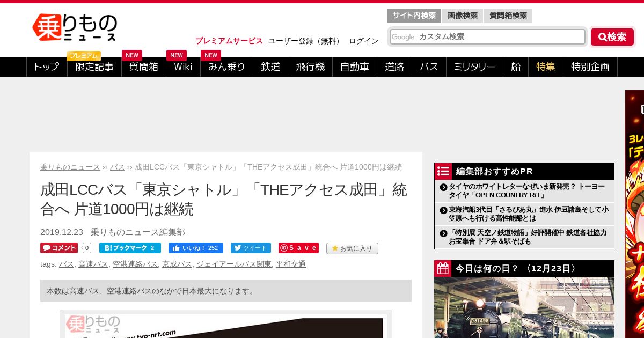The height and width of the screenshot is (338, 644).
Task: Open 質問箱 navigation item
Action: click(144, 67)
